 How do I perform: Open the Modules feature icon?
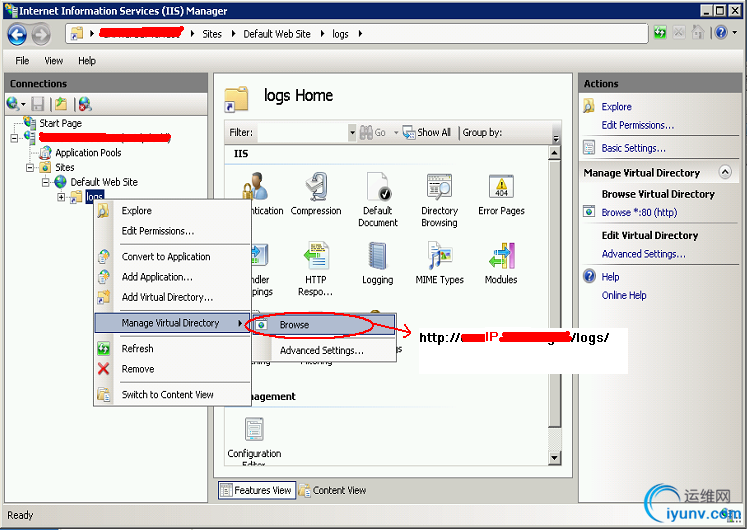click(x=501, y=263)
